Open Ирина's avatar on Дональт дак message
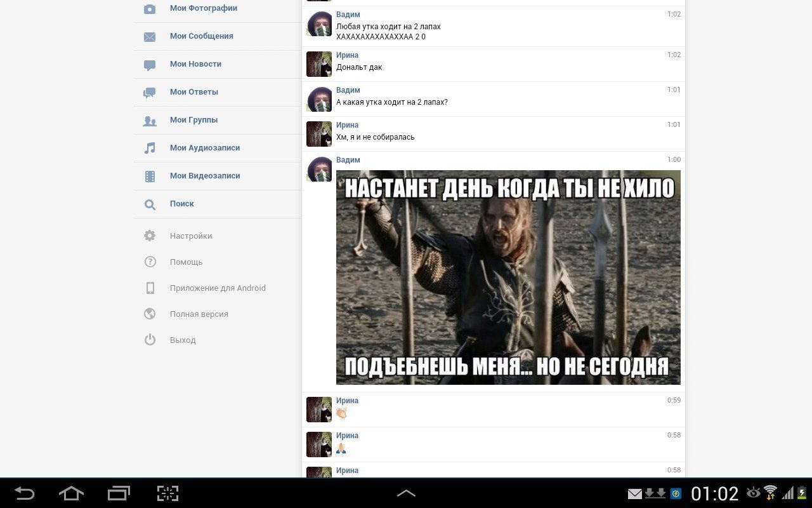Viewport: 812px width, 508px height. (319, 64)
